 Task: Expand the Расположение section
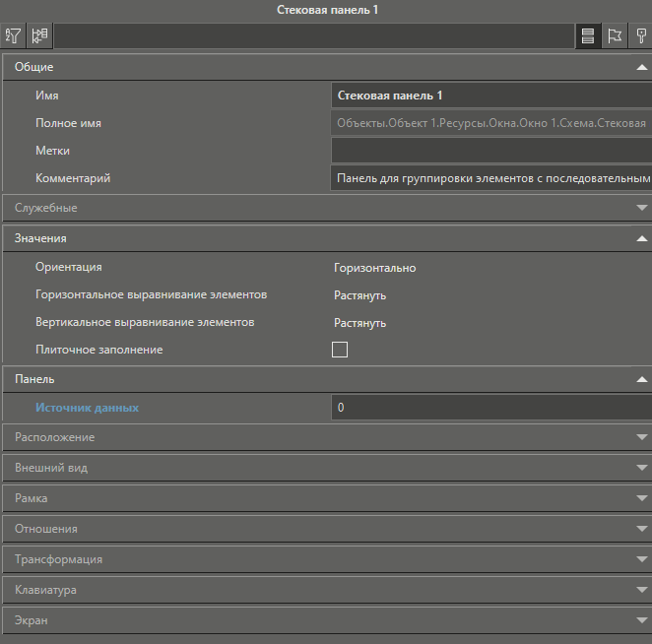641,437
